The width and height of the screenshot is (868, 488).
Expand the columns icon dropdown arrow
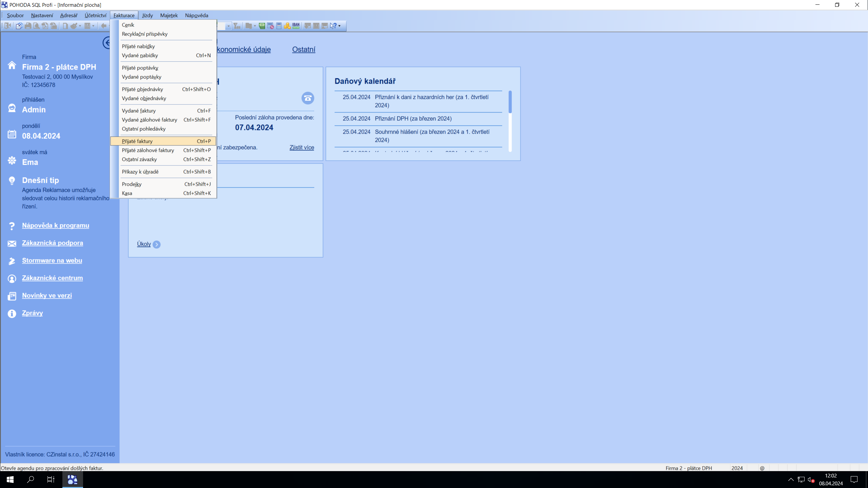tap(93, 26)
